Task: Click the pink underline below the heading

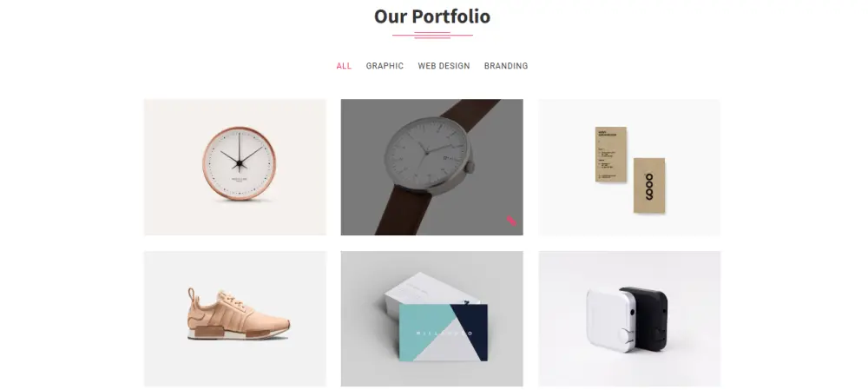Action: coord(432,36)
